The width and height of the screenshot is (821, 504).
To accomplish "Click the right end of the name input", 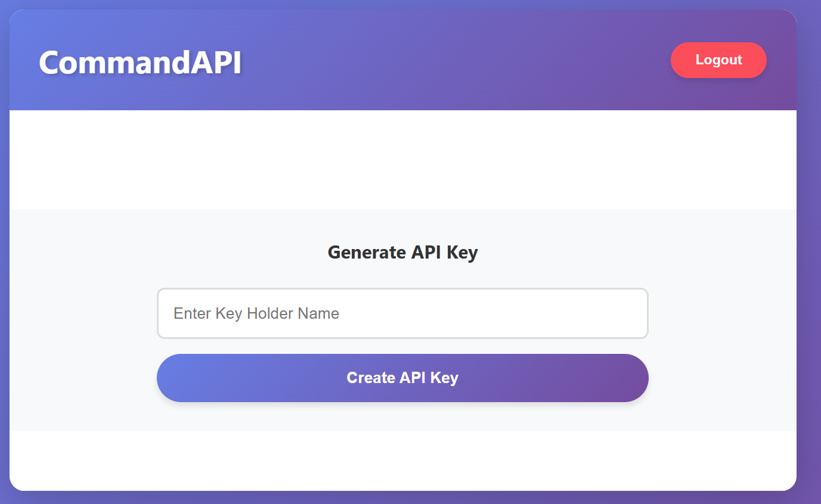I will [x=632, y=313].
